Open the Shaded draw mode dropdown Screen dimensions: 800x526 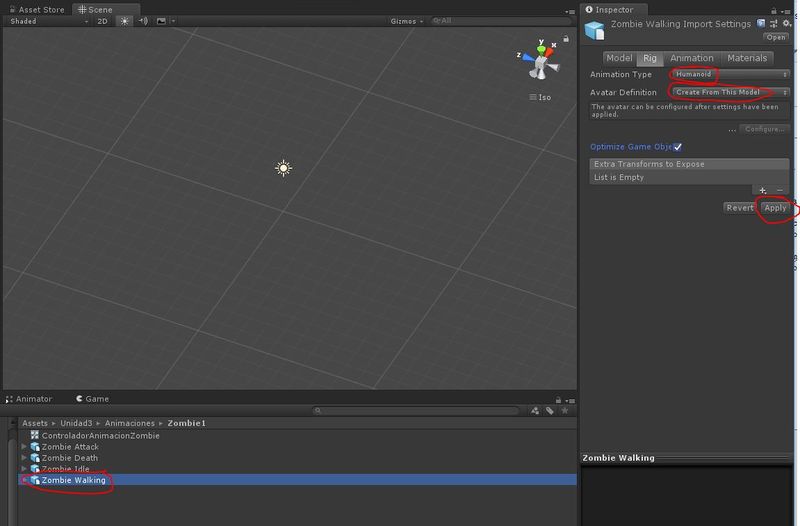(48, 21)
